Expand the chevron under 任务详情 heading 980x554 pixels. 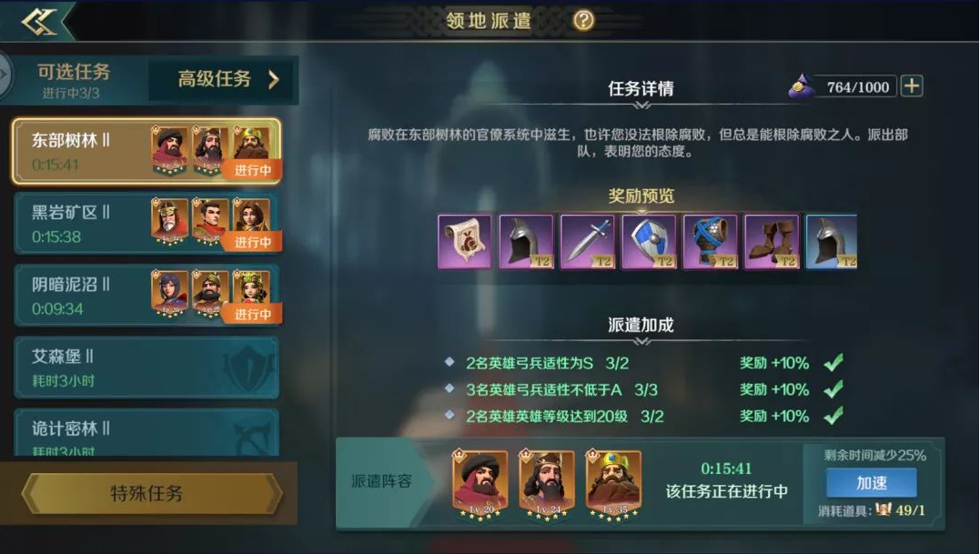coord(642,105)
